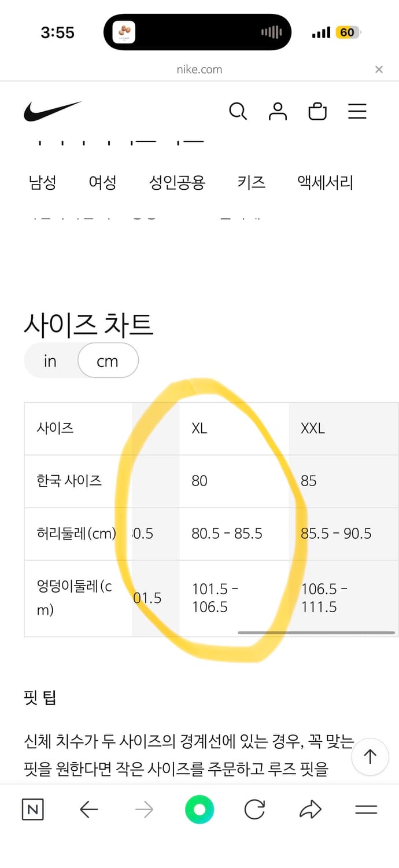This screenshot has height=868, width=399.
Task: Open the account profile icon
Action: (278, 111)
